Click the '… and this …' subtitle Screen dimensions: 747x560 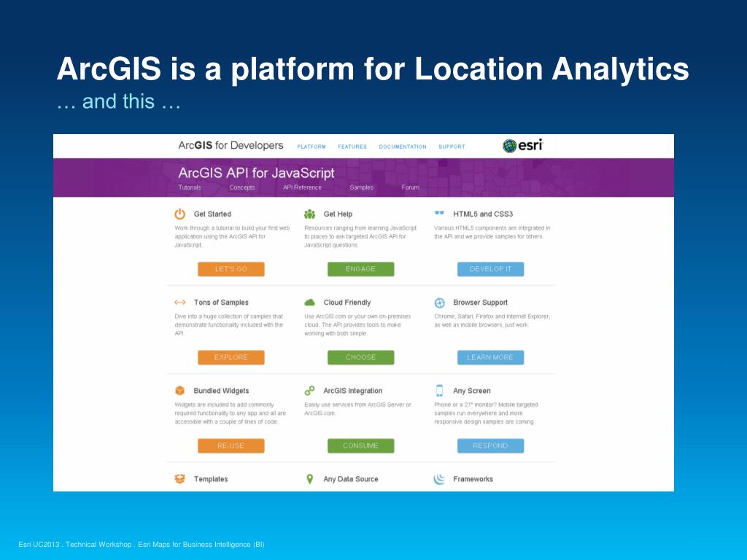119,101
